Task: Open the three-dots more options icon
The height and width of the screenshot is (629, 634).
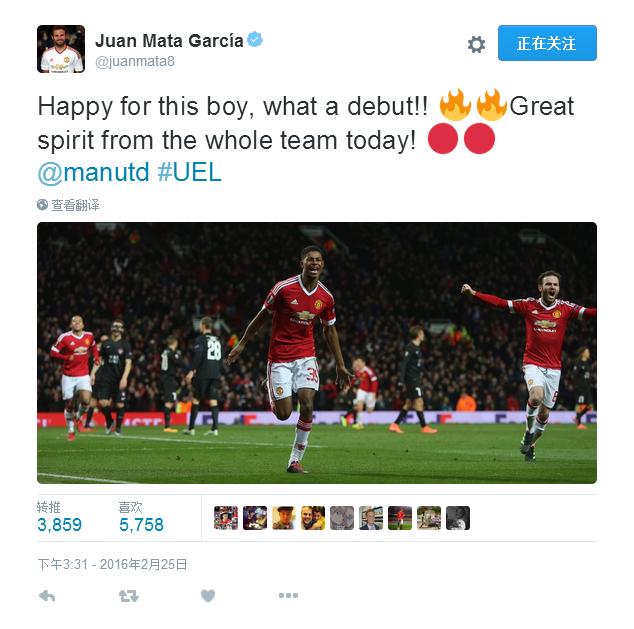Action: tap(288, 595)
